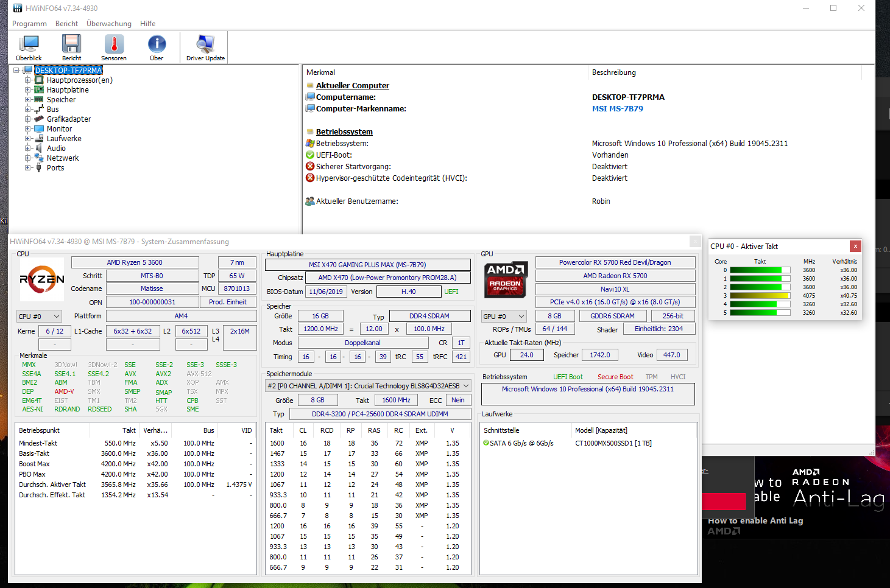The width and height of the screenshot is (890, 588).
Task: Select the Hauptprozessor(en) tree item
Action: click(80, 80)
